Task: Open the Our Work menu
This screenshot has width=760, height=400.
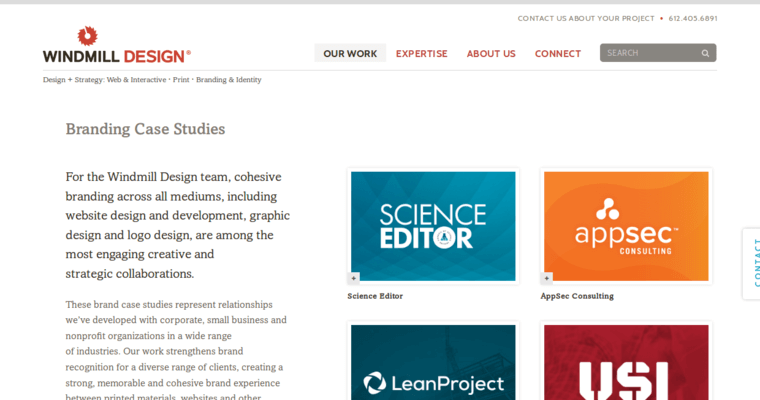Action: pyautogui.click(x=350, y=54)
